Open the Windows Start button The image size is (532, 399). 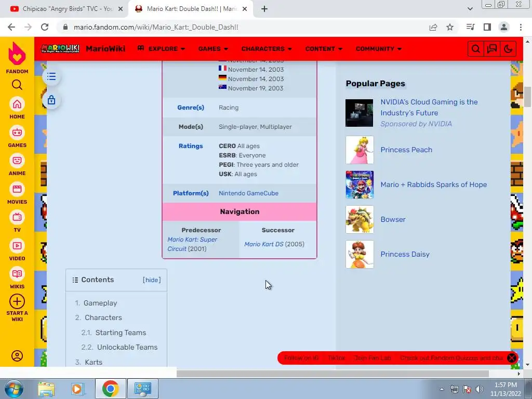(x=14, y=389)
